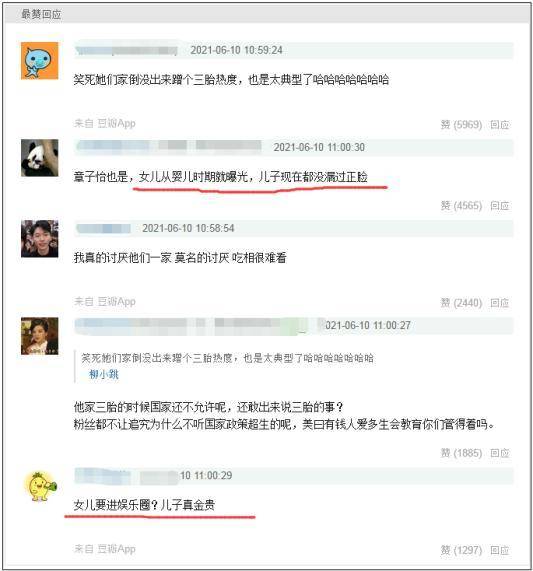Like the comment with 5969 likes
Image resolution: width=533 pixels, height=571 pixels.
tap(461, 125)
